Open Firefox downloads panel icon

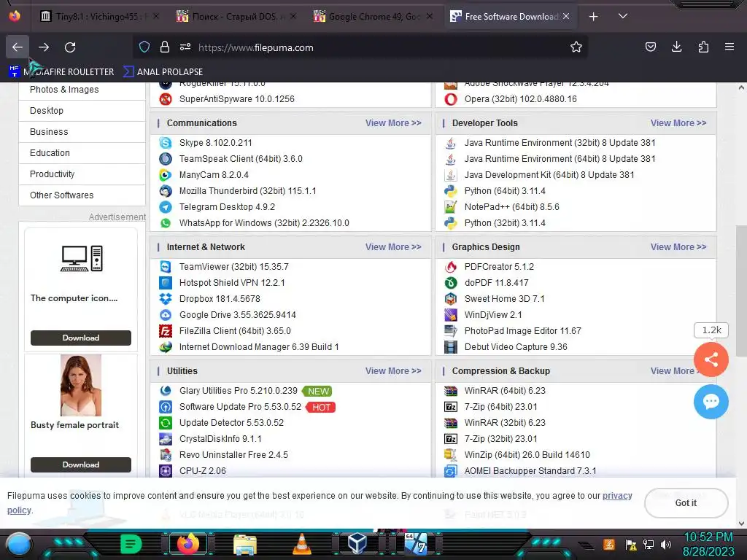tap(676, 47)
